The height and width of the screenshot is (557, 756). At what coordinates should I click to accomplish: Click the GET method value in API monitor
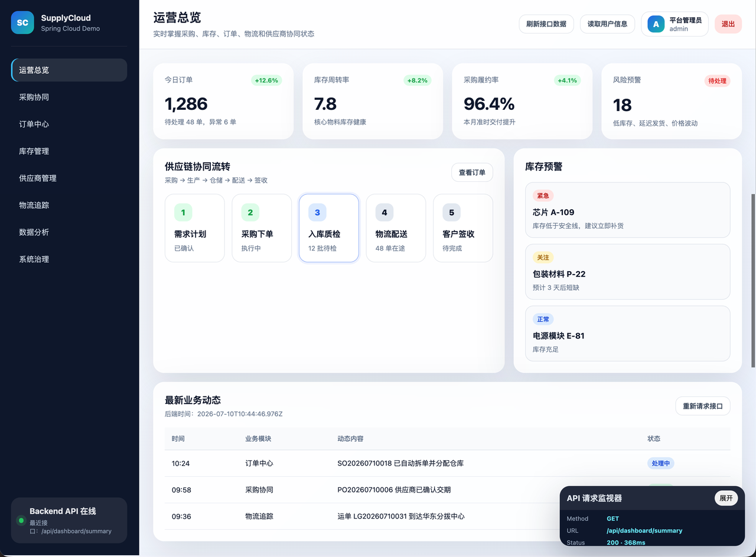[612, 519]
